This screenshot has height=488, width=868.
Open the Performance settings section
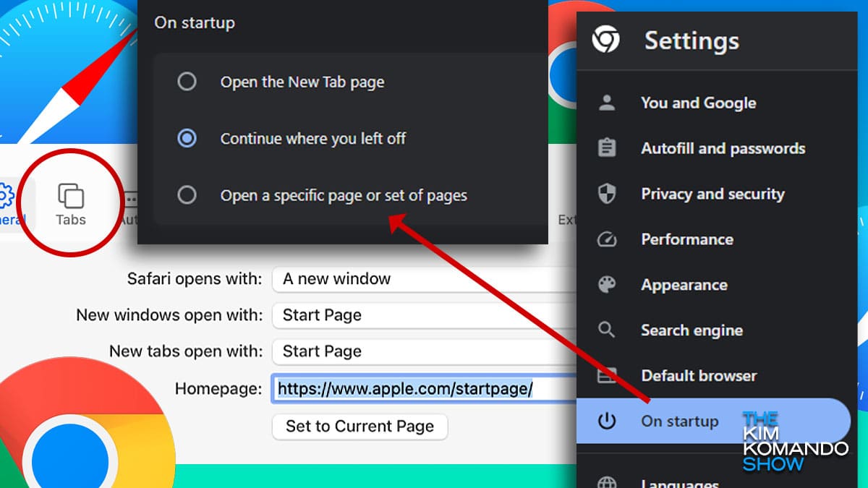(x=686, y=239)
